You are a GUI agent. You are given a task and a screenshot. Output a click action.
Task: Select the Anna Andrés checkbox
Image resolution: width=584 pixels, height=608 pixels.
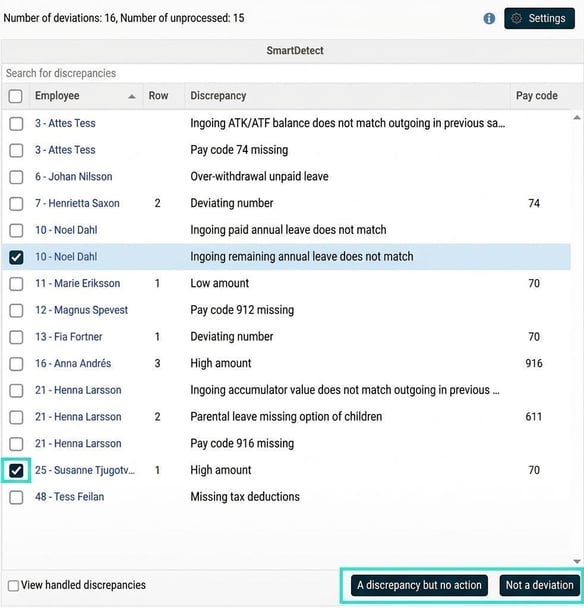[x=16, y=364]
